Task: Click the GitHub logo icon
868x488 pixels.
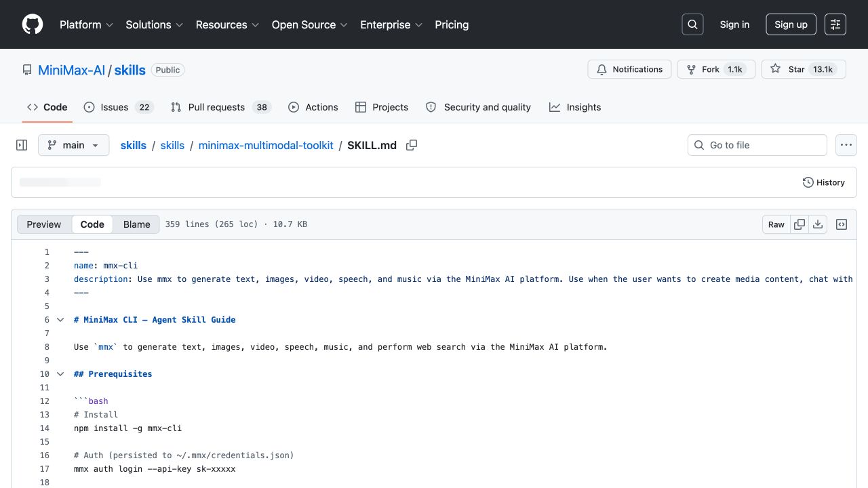Action: pos(33,24)
